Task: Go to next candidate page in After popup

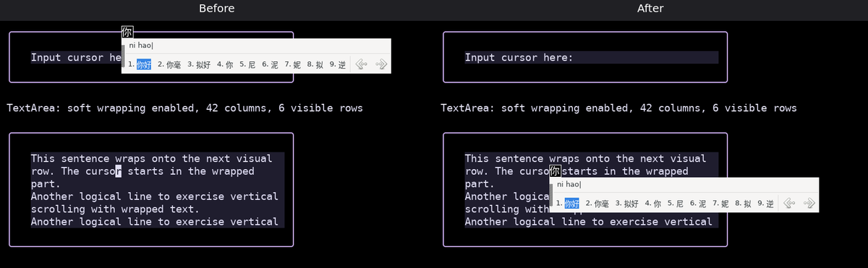Action: (809, 204)
